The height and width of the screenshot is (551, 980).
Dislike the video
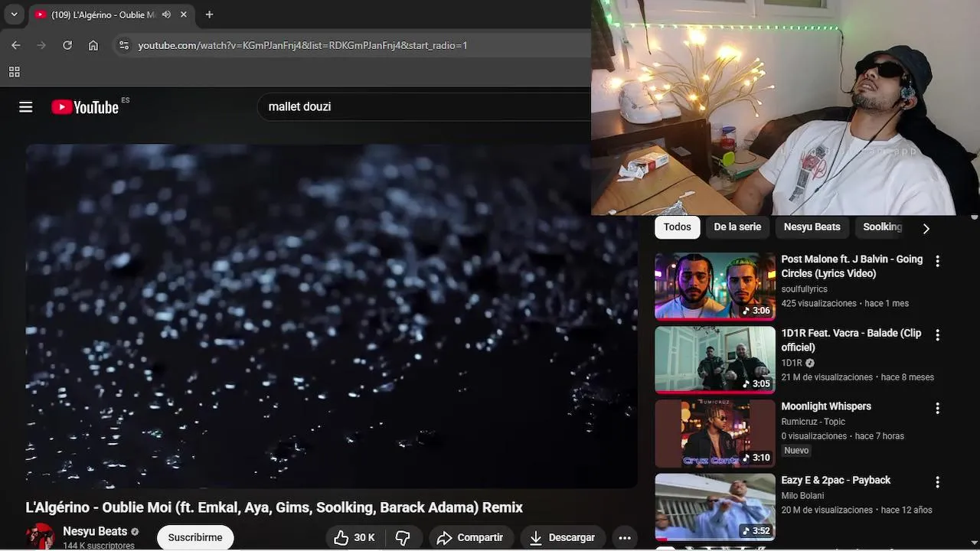coord(403,538)
